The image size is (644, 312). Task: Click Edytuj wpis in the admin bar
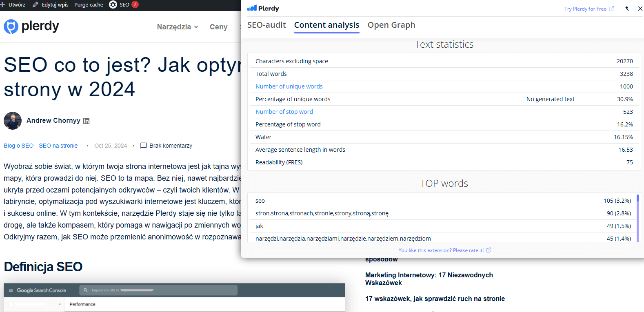point(55,4)
